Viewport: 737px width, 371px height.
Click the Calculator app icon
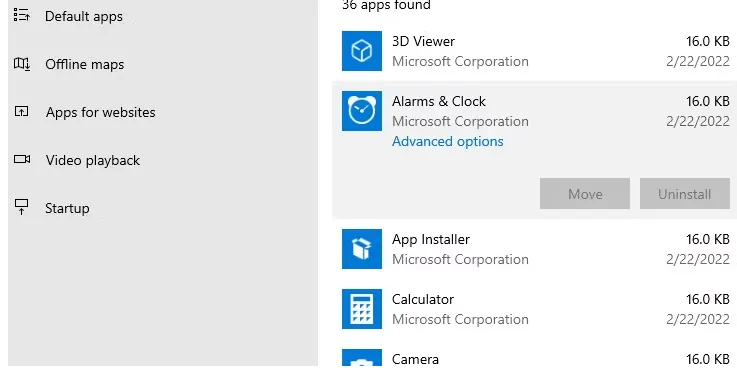point(362,309)
